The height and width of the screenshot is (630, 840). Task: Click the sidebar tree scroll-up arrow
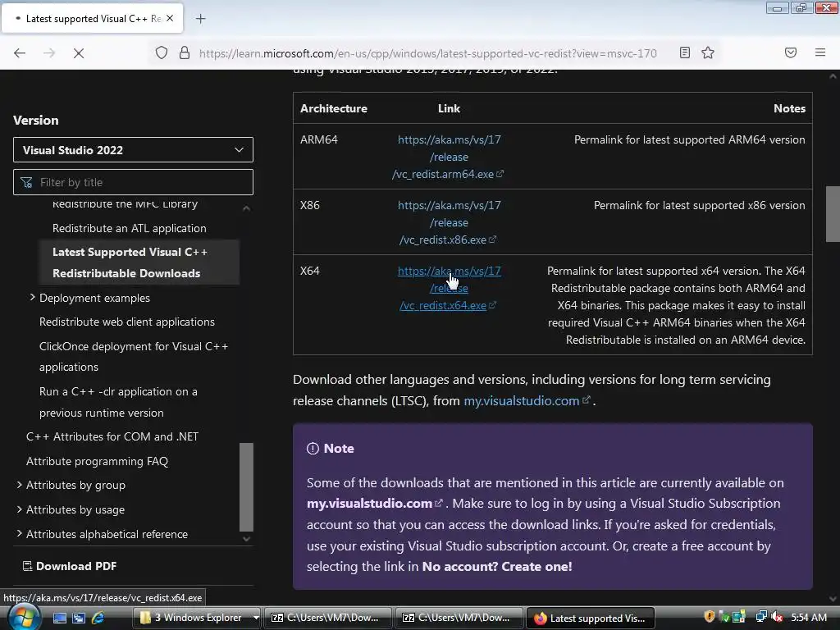click(x=246, y=208)
